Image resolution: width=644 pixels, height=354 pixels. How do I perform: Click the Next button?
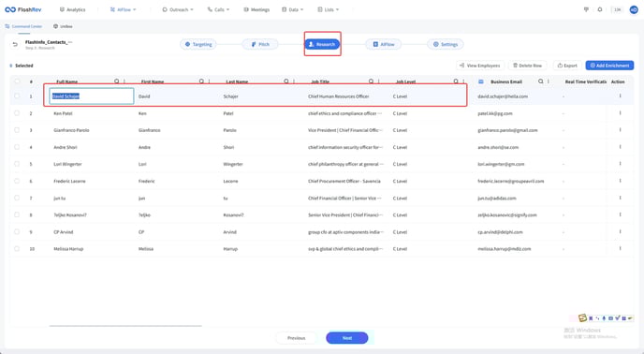pyautogui.click(x=347, y=338)
